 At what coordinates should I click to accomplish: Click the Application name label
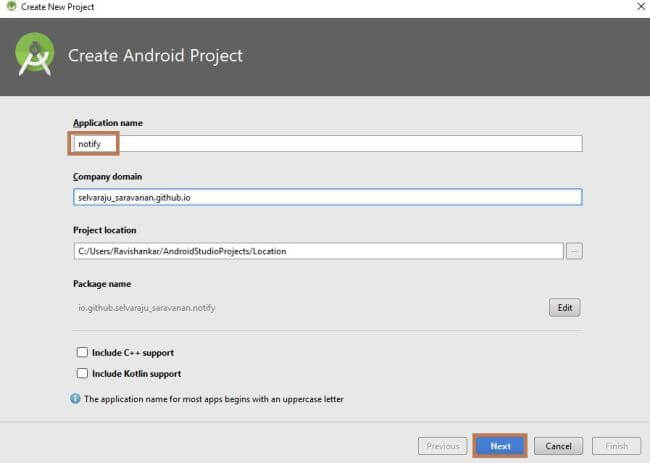[x=108, y=123]
